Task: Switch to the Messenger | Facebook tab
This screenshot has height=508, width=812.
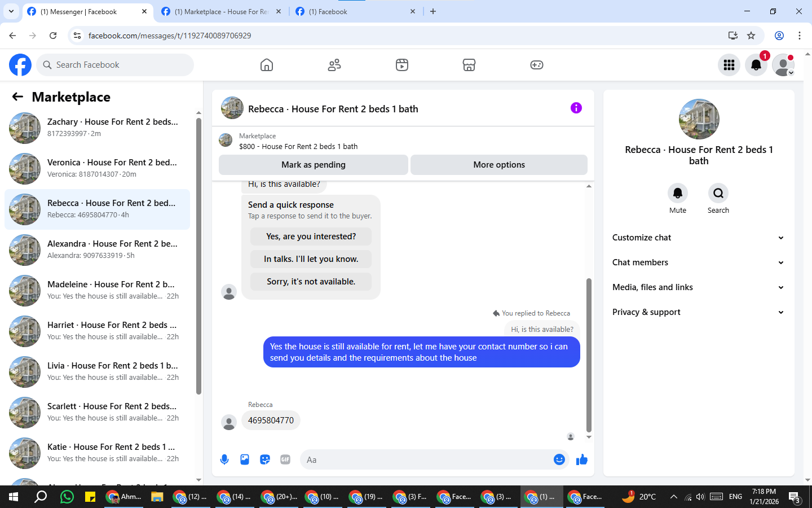Action: 87,11
